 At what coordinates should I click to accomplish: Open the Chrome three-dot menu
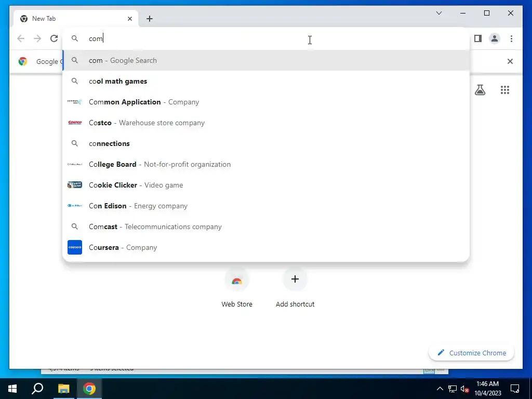pos(511,38)
